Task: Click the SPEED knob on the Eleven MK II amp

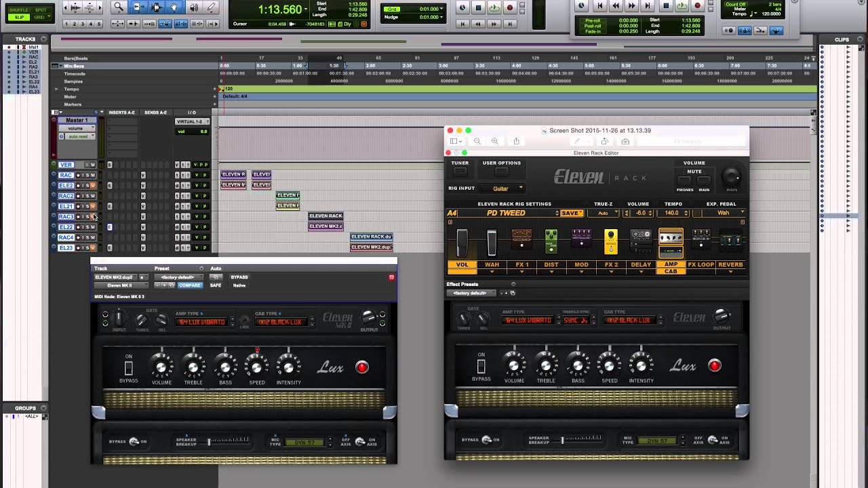Action: coord(257,367)
